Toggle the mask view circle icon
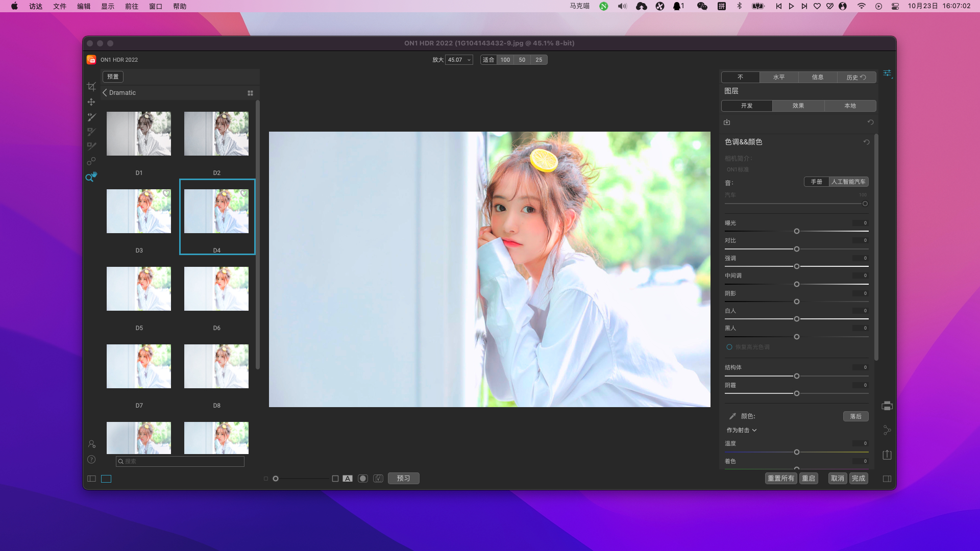The width and height of the screenshot is (980, 551). (x=363, y=479)
